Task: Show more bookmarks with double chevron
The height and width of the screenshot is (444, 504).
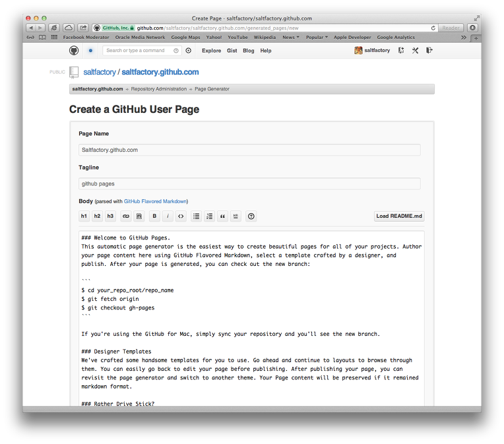Action: [x=464, y=38]
